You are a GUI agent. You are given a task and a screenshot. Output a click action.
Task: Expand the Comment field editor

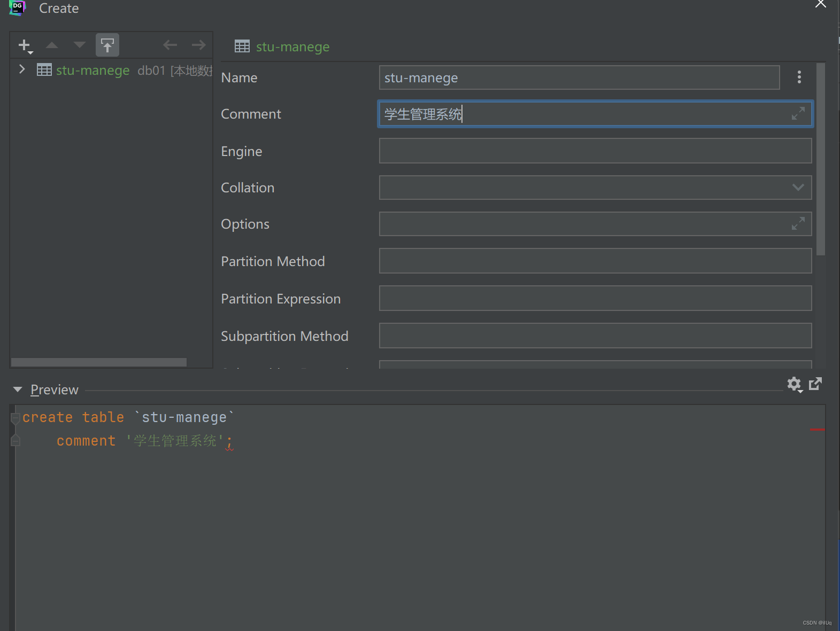[798, 114]
